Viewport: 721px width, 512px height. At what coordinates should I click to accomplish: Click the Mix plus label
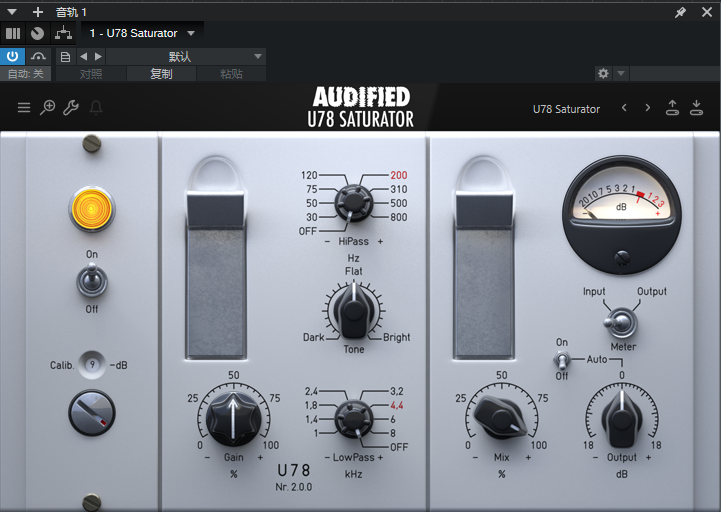(x=528, y=458)
